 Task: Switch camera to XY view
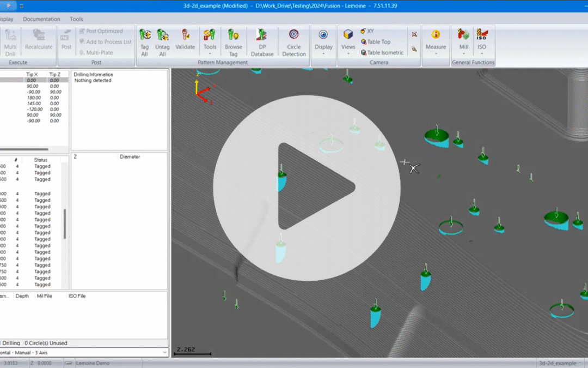point(366,31)
